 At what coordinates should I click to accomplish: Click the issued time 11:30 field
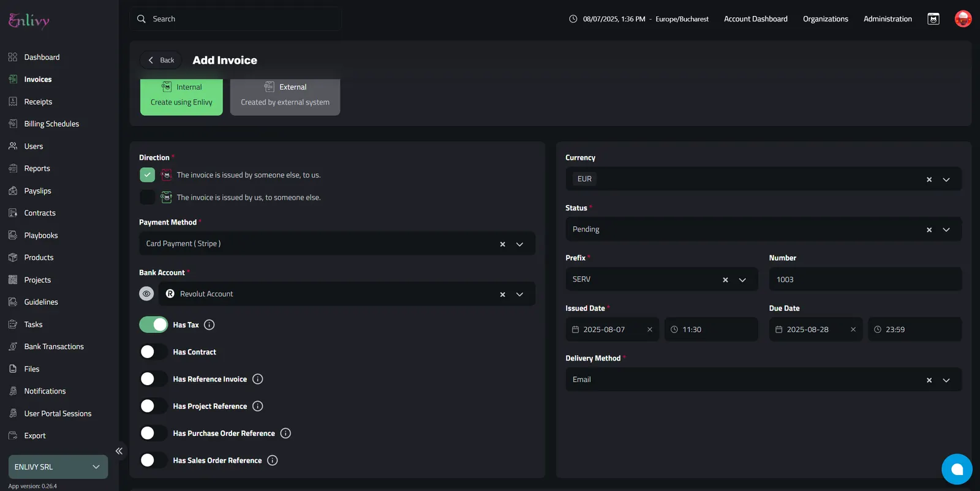pos(711,329)
